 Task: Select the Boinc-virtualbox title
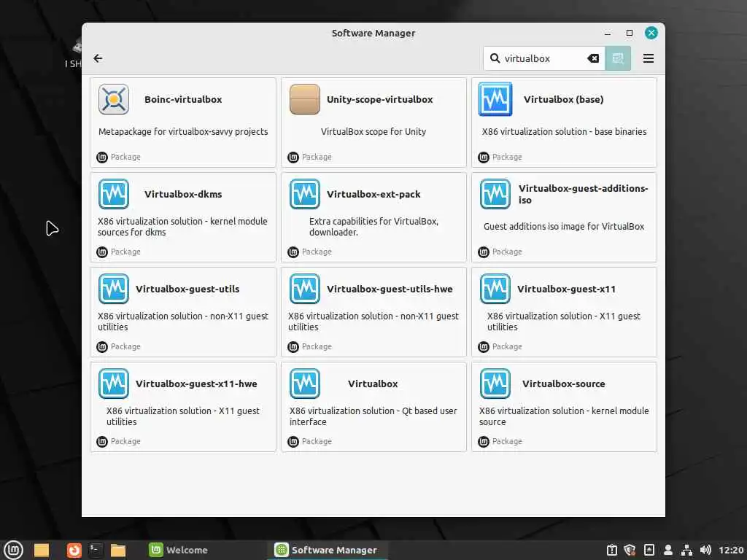click(x=183, y=99)
